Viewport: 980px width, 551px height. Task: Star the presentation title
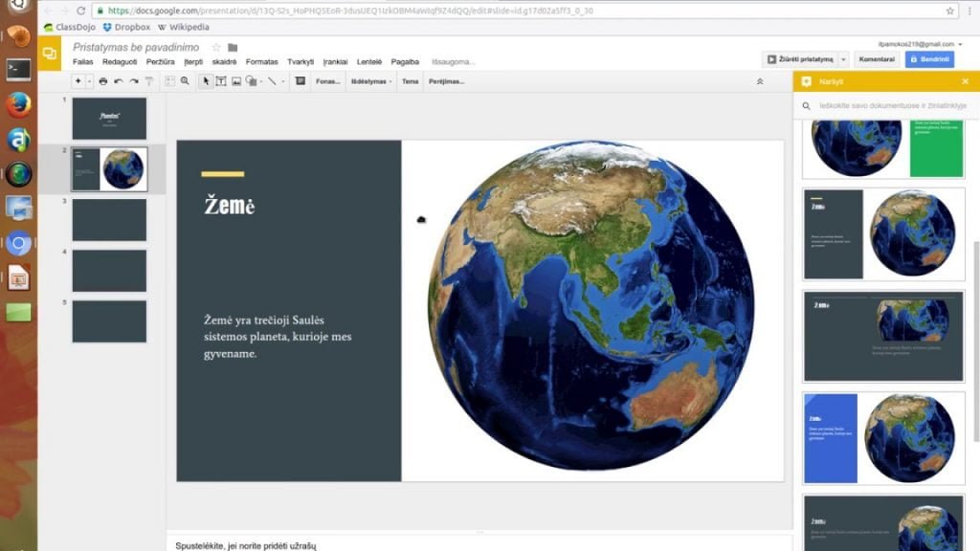point(216,48)
